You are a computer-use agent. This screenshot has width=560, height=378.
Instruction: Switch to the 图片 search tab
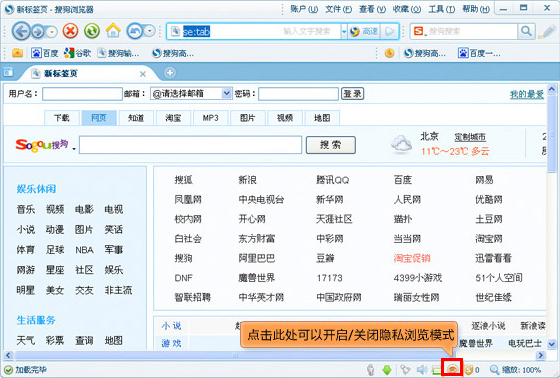pos(248,118)
